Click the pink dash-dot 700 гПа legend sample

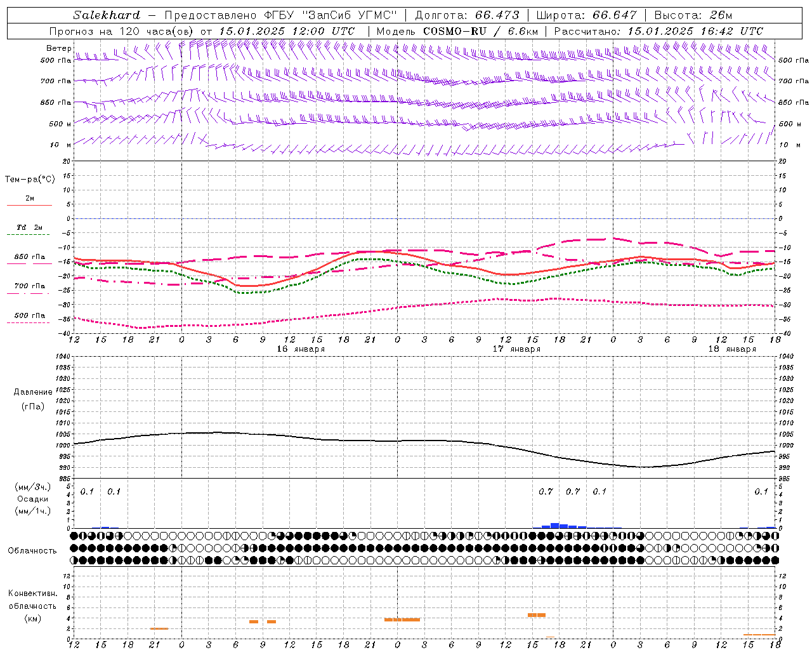click(29, 293)
